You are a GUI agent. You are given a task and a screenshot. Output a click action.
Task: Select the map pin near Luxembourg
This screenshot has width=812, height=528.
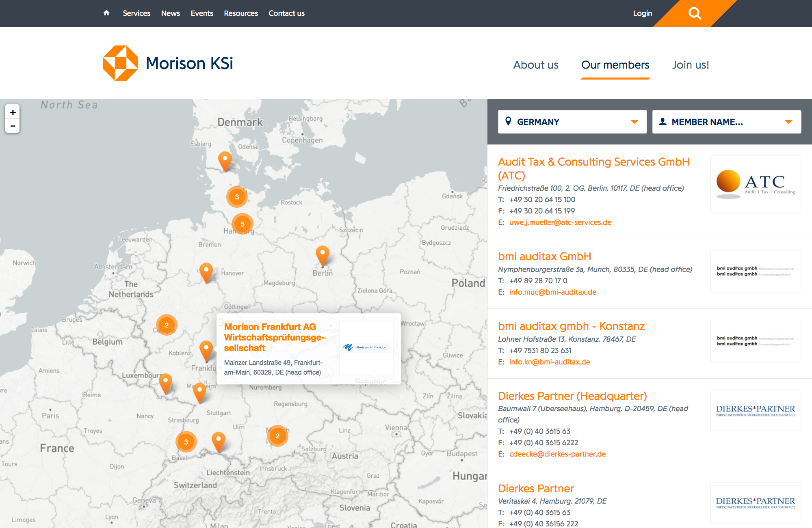[x=166, y=384]
